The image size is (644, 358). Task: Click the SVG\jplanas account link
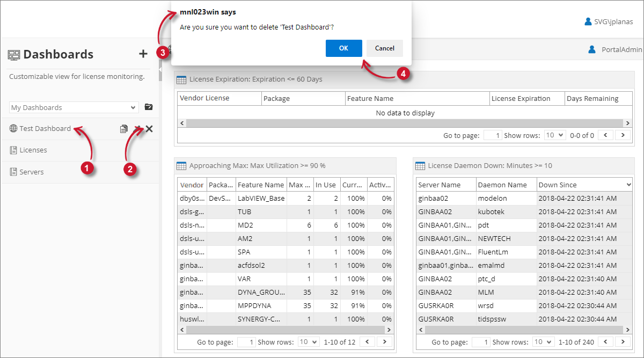click(x=613, y=22)
